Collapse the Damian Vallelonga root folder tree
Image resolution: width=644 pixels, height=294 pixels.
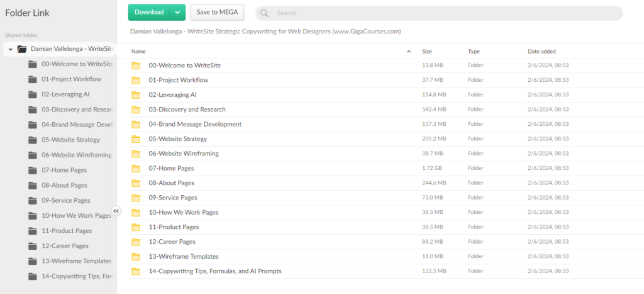(11, 49)
